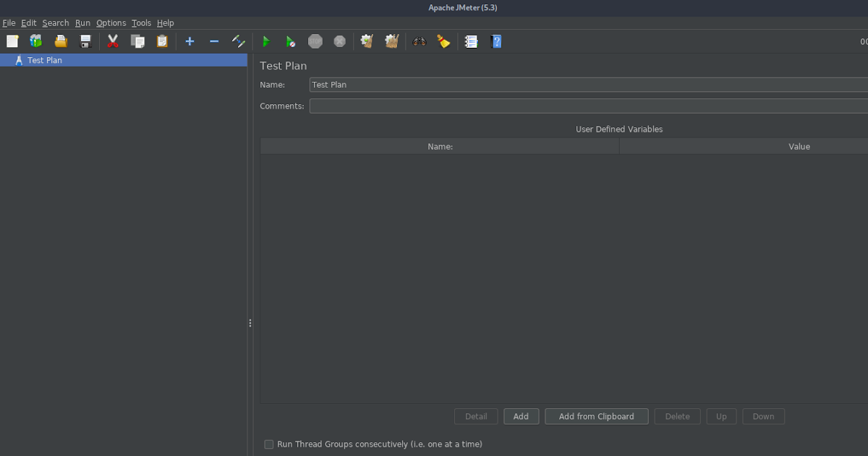Click the Value column header
868x456 pixels.
coord(744,146)
